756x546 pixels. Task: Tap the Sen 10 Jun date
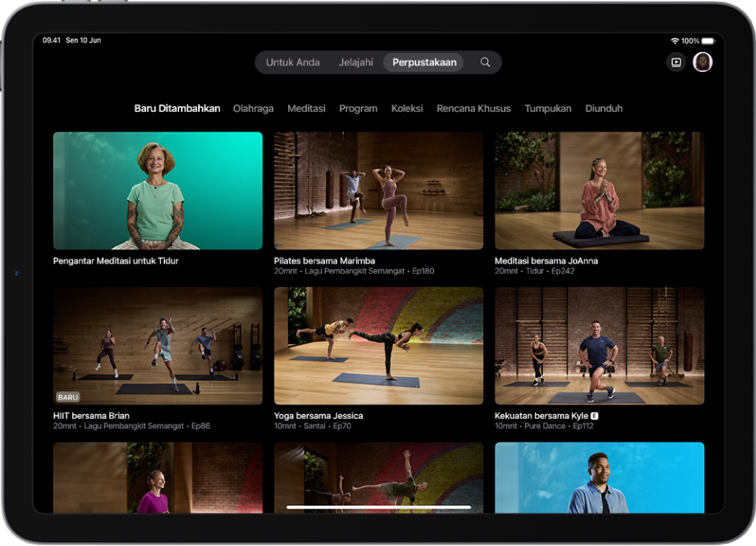click(x=84, y=40)
